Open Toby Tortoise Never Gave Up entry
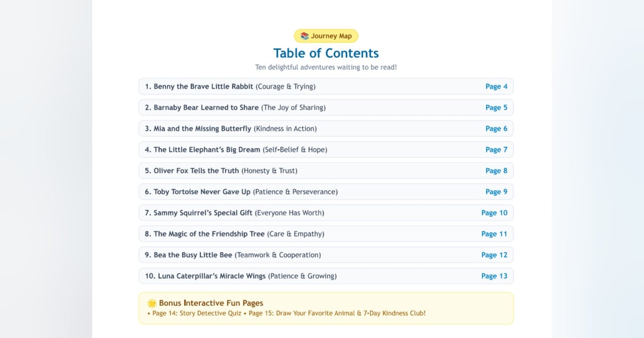The height and width of the screenshot is (338, 644). (326, 192)
